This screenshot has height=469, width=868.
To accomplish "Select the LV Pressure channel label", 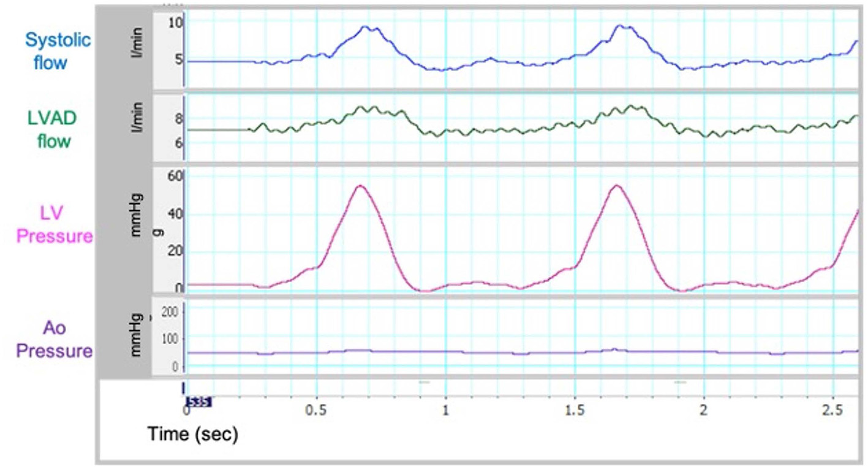I will (x=55, y=225).
